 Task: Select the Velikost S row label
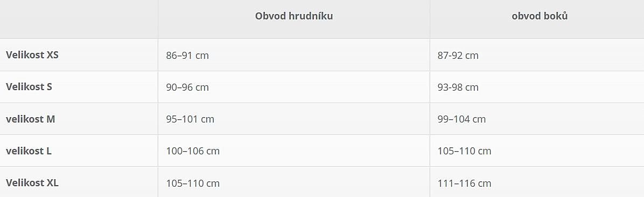[x=29, y=87]
